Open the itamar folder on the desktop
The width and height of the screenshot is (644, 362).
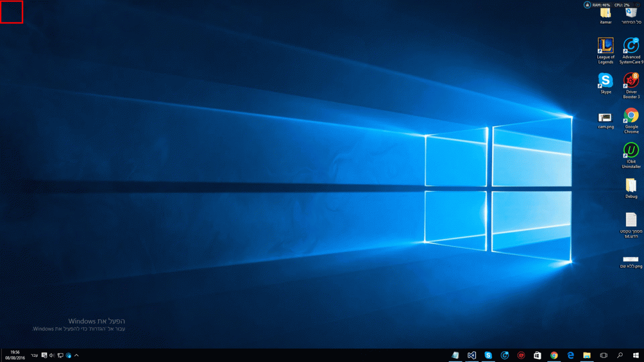(x=606, y=16)
